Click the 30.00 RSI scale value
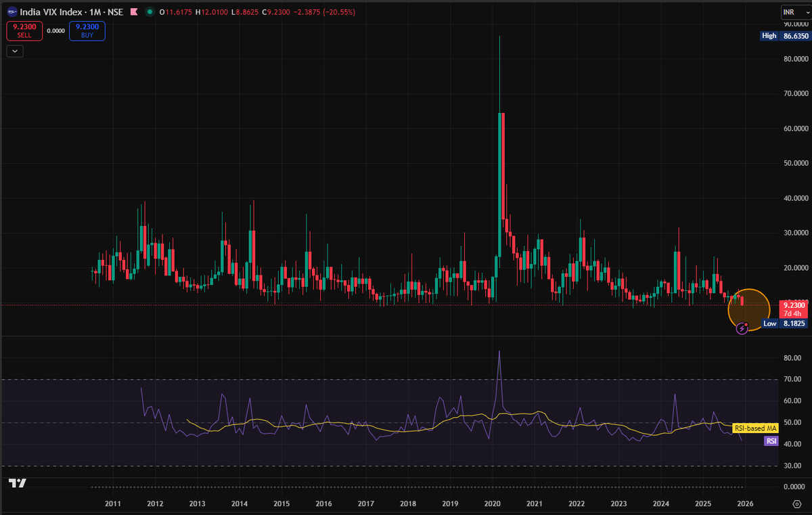 pyautogui.click(x=792, y=466)
